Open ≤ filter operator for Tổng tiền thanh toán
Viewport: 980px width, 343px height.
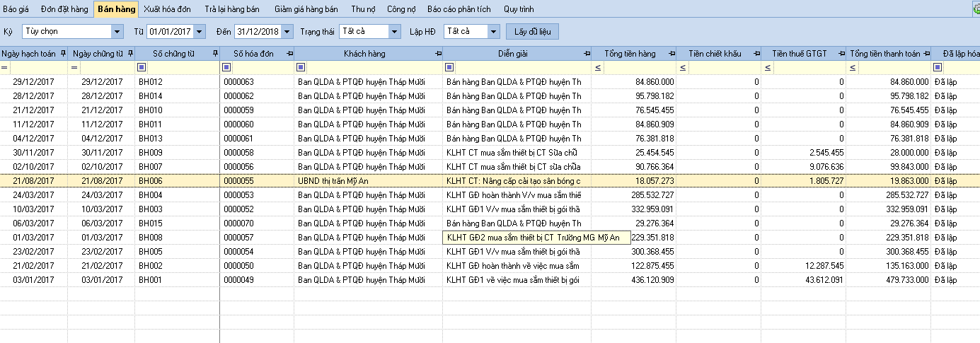coord(853,68)
